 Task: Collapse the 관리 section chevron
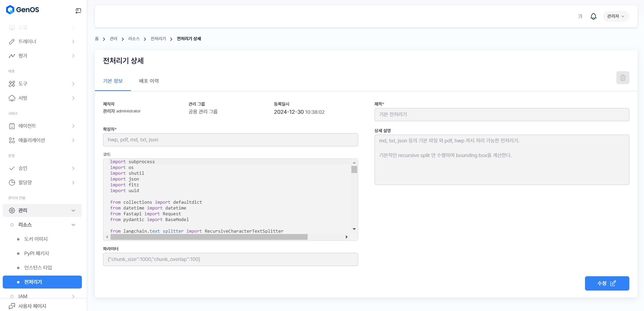pyautogui.click(x=73, y=211)
